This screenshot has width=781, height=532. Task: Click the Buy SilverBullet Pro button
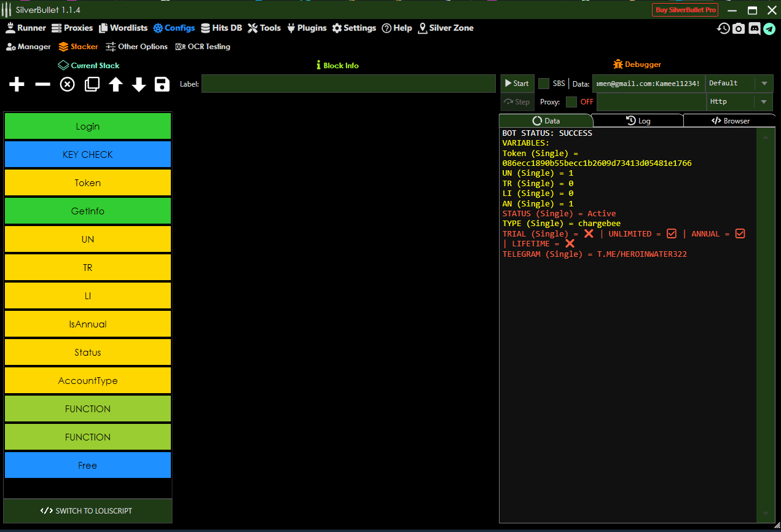(x=686, y=10)
